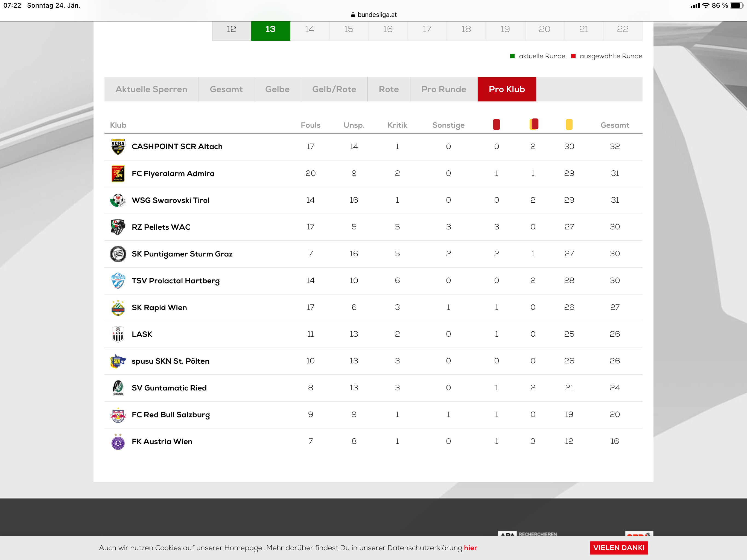This screenshot has height=560, width=747.
Task: Click the FK Austria Wien crest
Action: [x=118, y=441]
